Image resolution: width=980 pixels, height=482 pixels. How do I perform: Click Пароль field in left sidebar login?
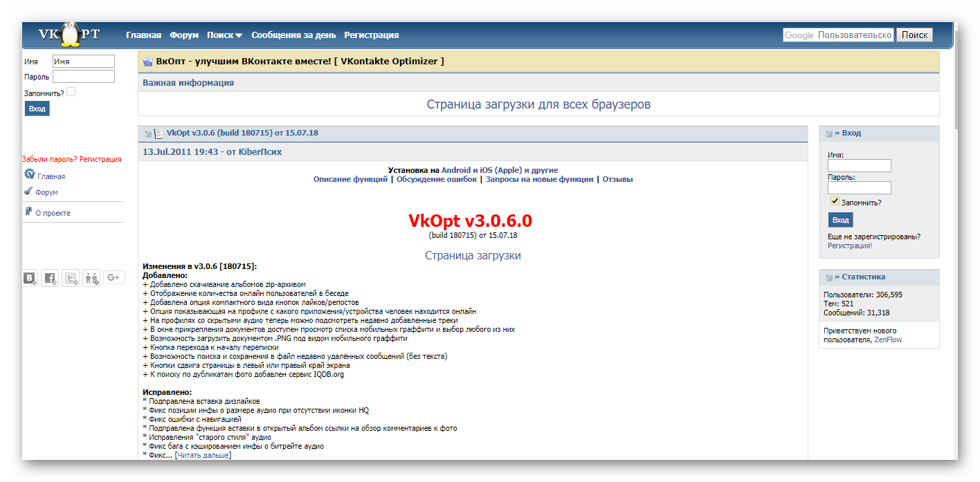[84, 77]
